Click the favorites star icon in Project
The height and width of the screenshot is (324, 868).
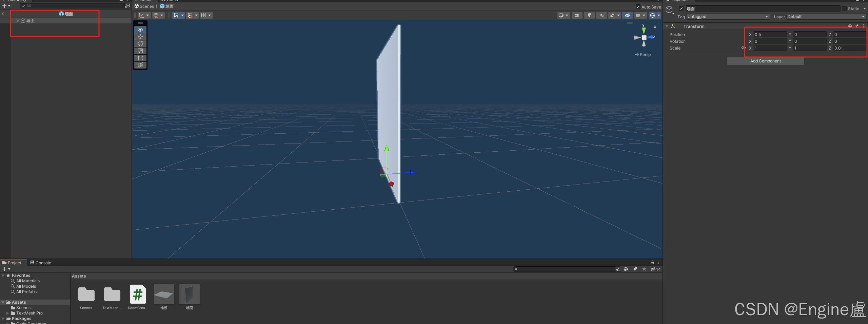point(644,269)
